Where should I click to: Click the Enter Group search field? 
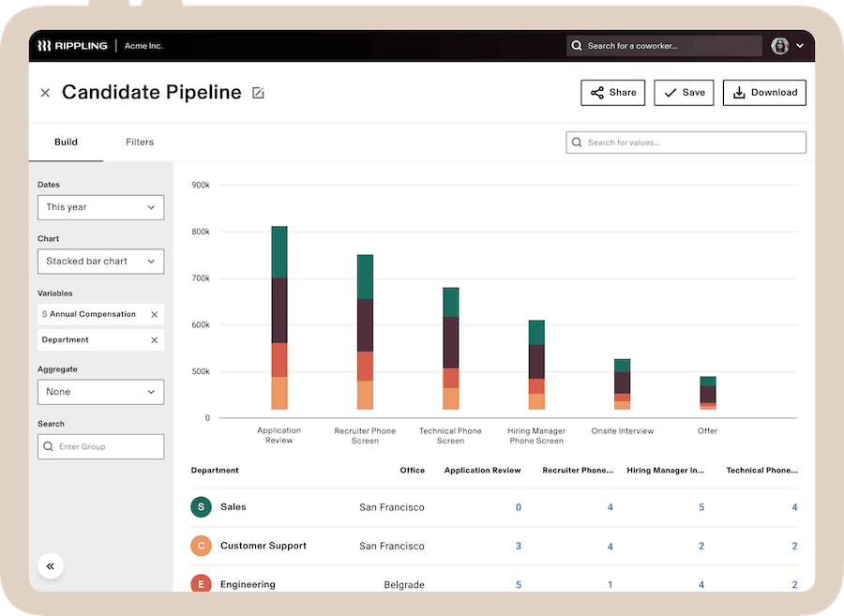click(x=100, y=446)
